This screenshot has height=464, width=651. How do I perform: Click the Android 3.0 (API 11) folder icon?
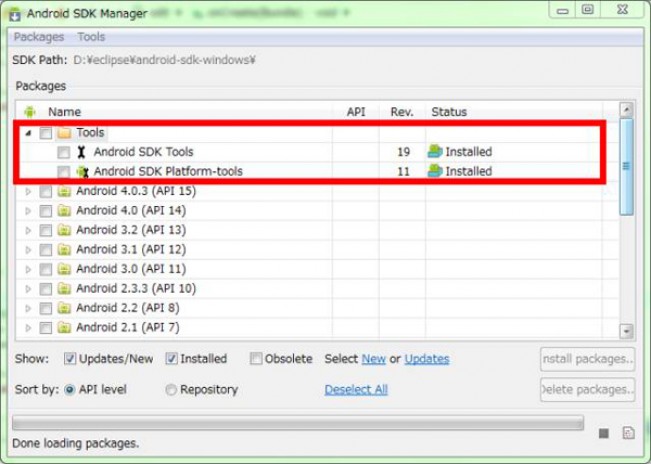[64, 269]
